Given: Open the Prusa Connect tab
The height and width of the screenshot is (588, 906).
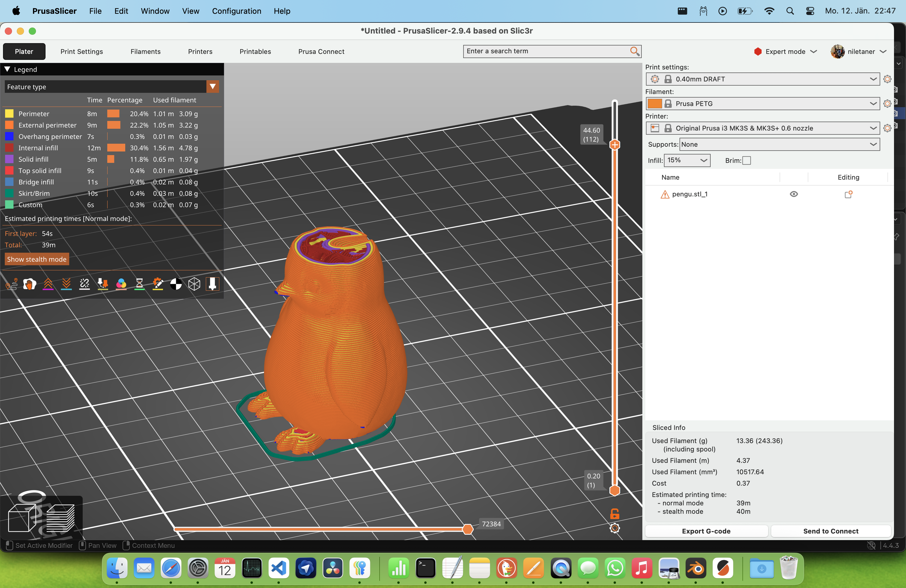Looking at the screenshot, I should pyautogui.click(x=321, y=51).
